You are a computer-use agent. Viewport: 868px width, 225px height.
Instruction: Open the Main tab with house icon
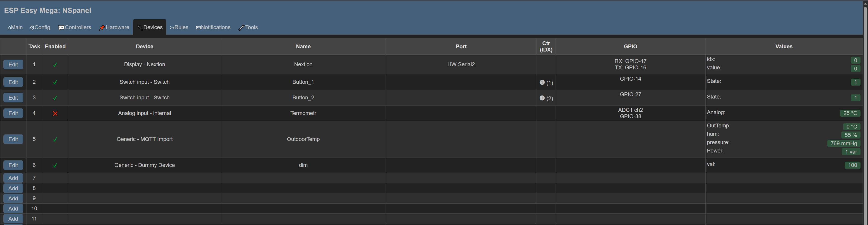point(15,27)
